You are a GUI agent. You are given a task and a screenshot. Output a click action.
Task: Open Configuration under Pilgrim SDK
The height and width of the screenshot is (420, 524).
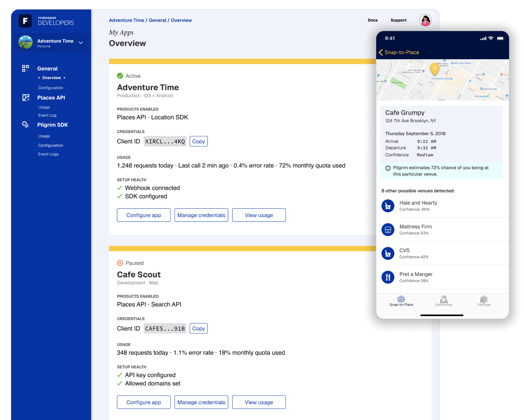tap(51, 145)
